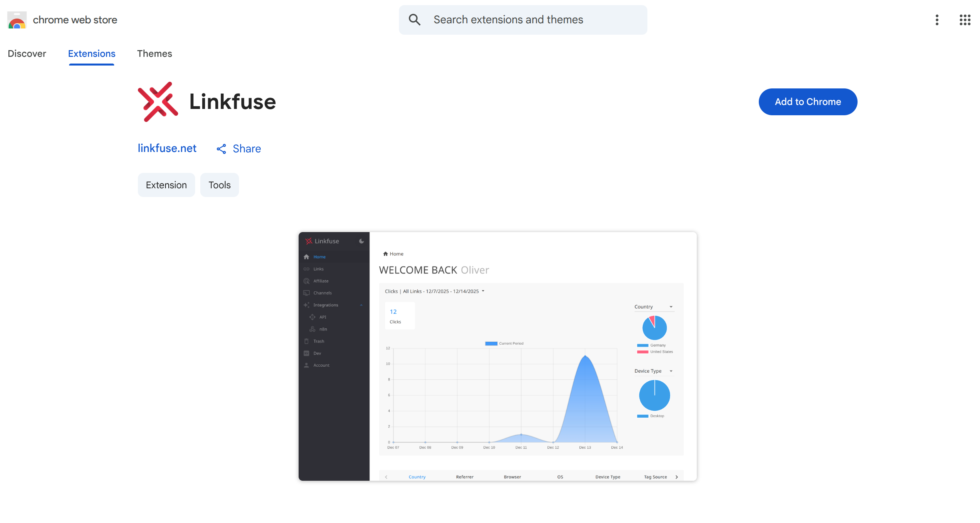The image size is (980, 523).
Task: Click the Germany blue legend swatch
Action: click(x=642, y=345)
